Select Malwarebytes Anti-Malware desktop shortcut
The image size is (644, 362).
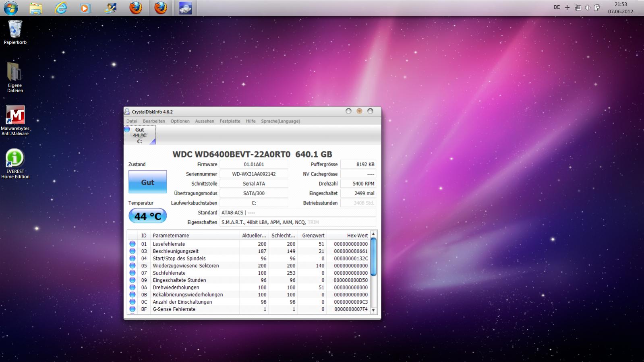pyautogui.click(x=15, y=121)
